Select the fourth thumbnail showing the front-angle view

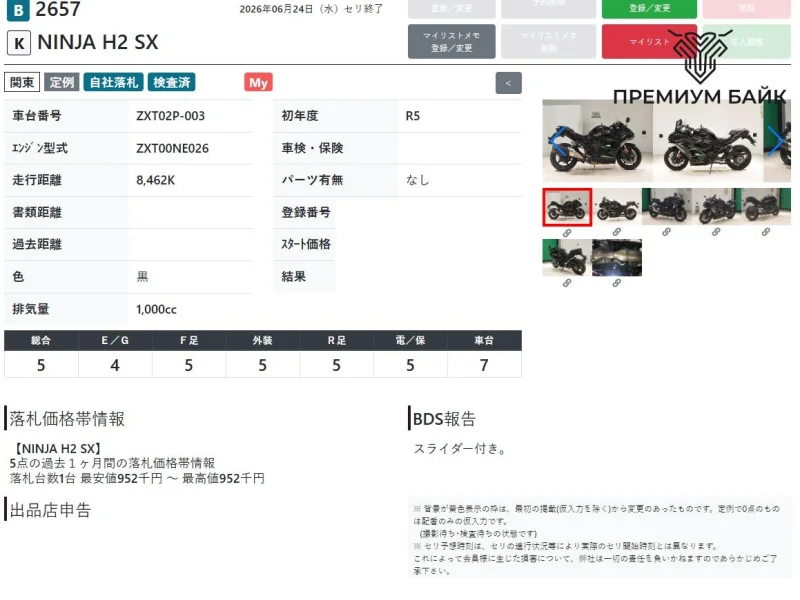pos(716,207)
